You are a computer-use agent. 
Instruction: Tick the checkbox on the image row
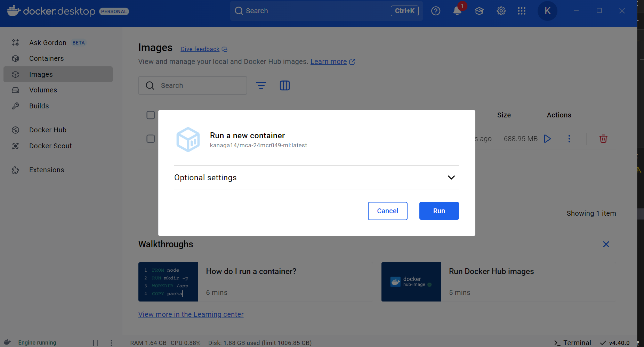151,139
